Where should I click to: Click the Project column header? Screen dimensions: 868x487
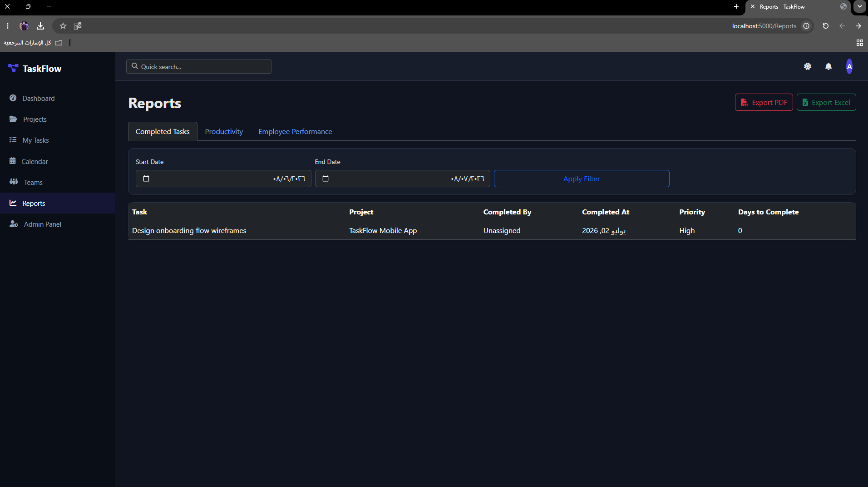(x=361, y=212)
